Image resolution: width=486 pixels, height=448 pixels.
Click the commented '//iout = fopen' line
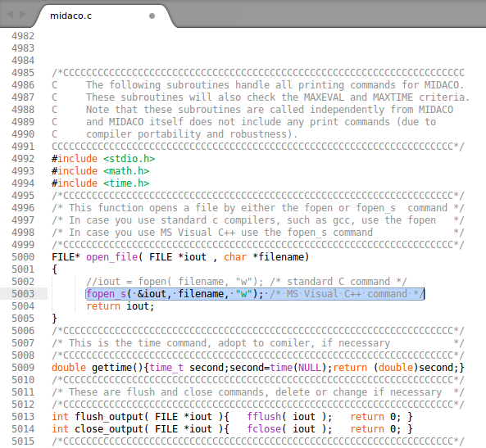tap(247, 282)
